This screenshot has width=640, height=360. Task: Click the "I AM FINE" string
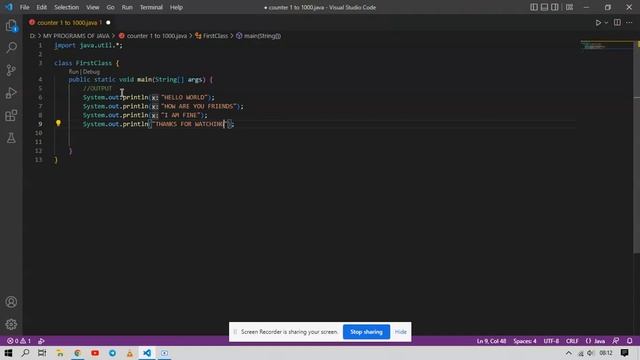tap(182, 116)
